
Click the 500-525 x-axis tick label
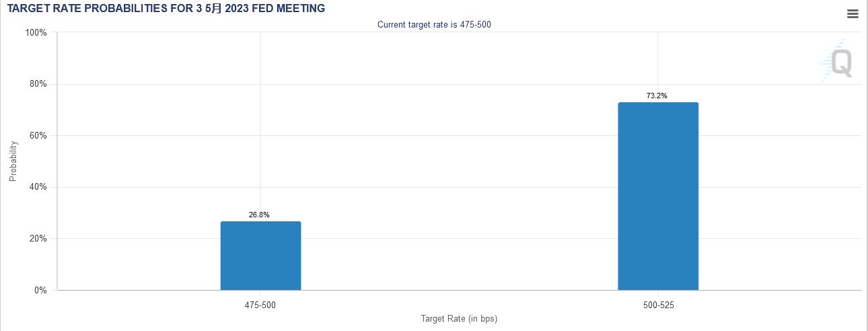658,305
